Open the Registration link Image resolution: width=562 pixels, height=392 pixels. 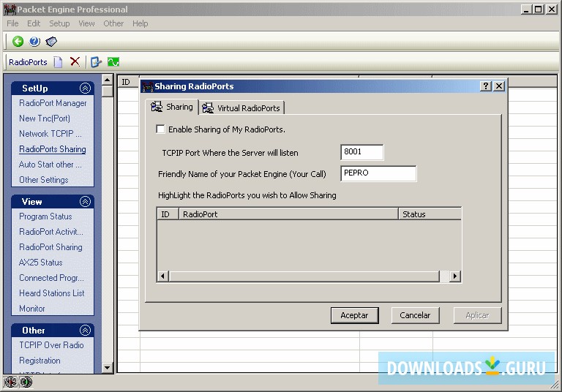coord(40,361)
